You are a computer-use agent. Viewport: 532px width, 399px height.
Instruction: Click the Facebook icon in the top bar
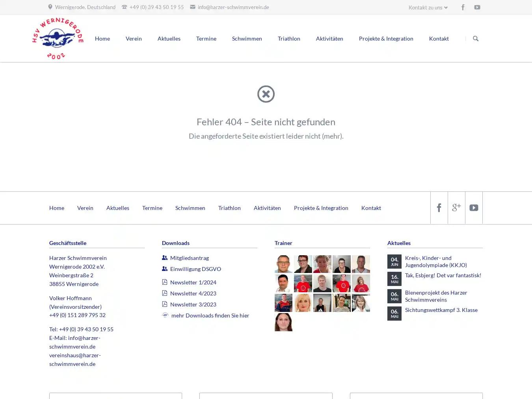point(463,7)
